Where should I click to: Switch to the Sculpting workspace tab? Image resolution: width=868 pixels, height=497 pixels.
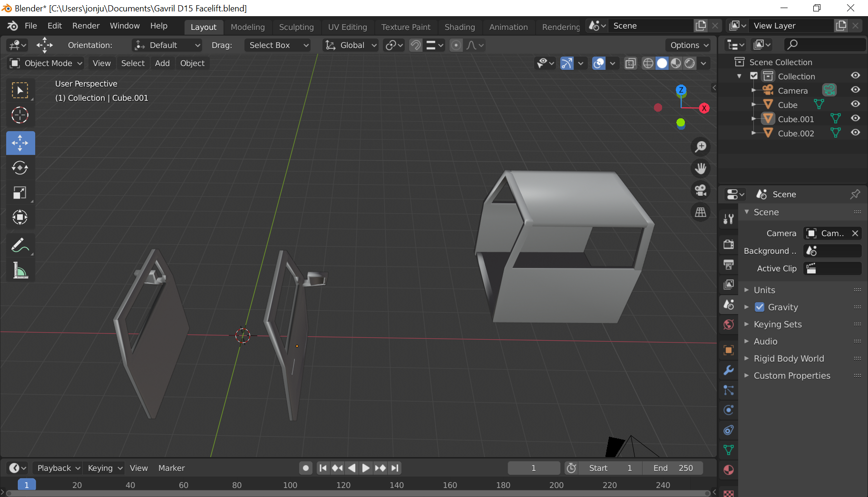[296, 27]
